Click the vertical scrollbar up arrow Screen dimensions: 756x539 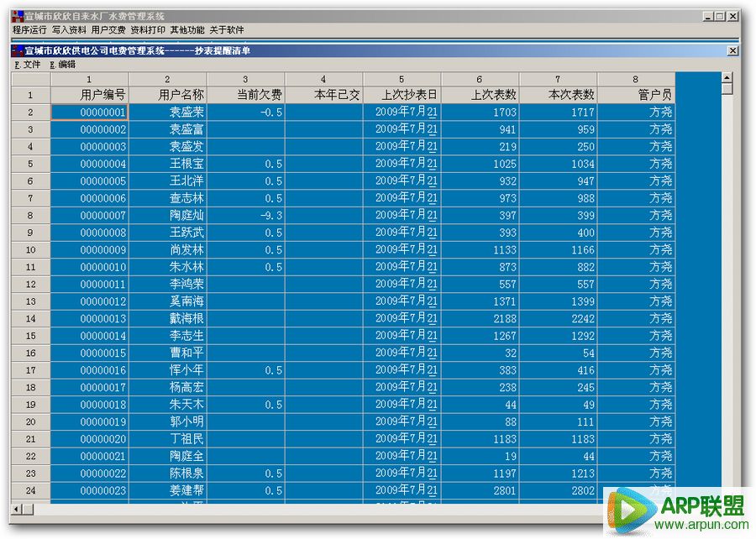[727, 78]
